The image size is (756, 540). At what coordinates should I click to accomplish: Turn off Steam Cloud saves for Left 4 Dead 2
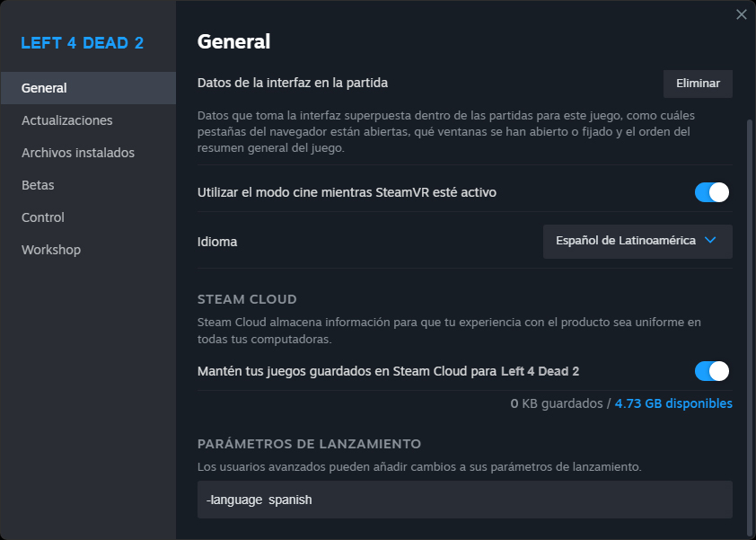click(x=711, y=371)
